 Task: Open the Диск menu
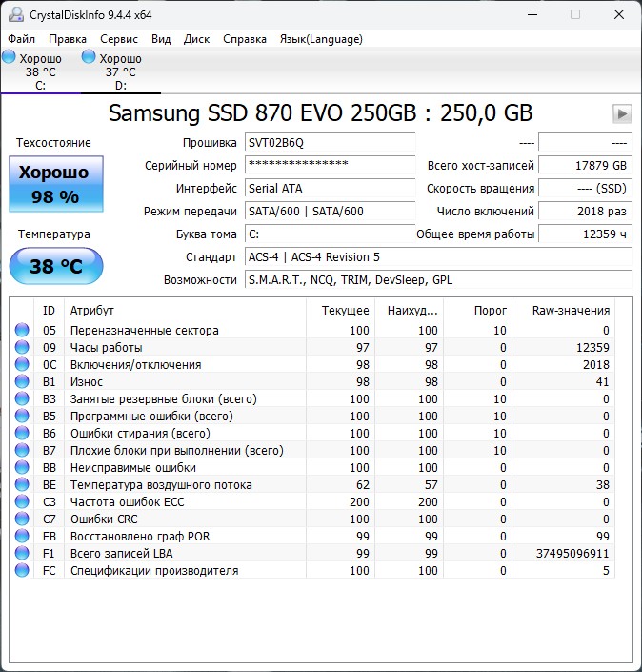(196, 39)
